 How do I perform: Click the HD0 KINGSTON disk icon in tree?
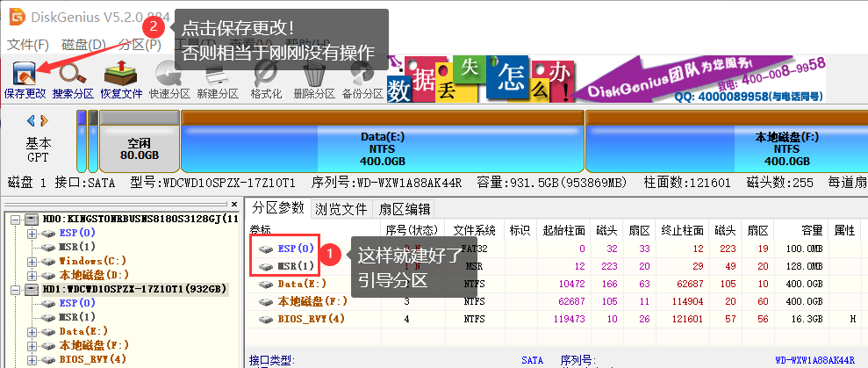[32, 220]
